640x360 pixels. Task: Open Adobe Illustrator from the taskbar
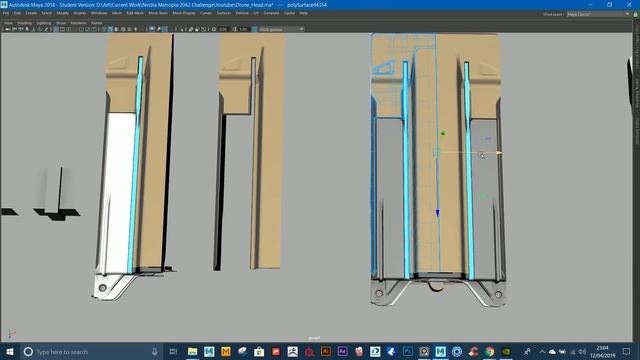[x=326, y=351]
